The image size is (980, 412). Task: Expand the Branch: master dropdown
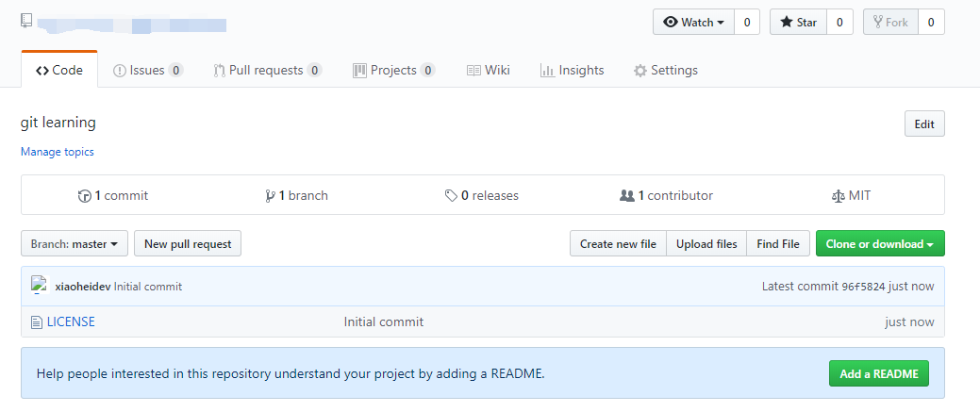click(x=75, y=244)
